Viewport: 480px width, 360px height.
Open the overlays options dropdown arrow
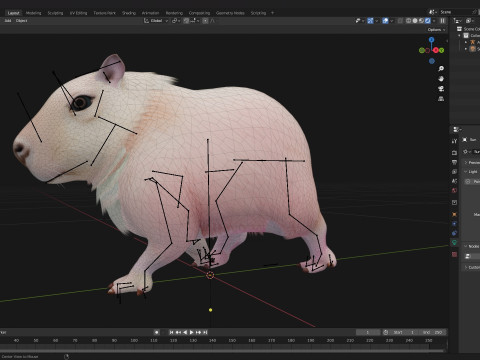pyautogui.click(x=392, y=21)
